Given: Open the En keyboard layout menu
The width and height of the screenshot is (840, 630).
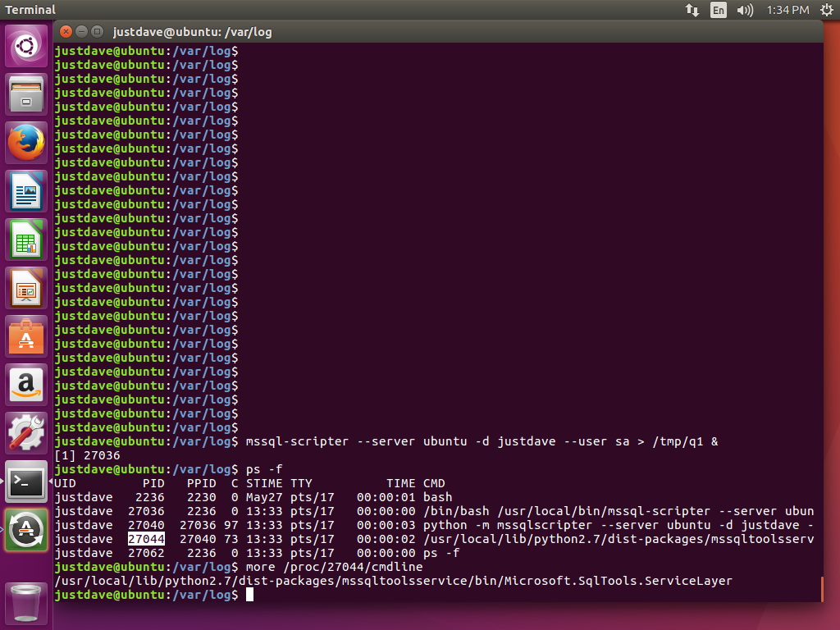Looking at the screenshot, I should [719, 10].
